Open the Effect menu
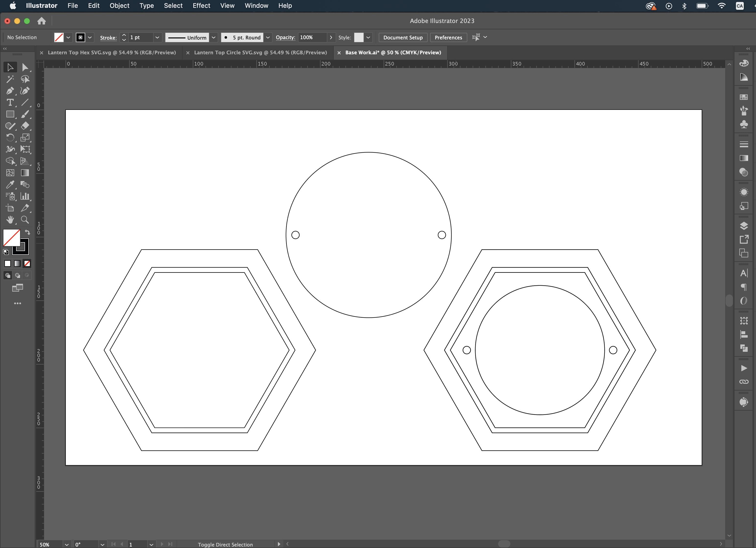The height and width of the screenshot is (548, 756). pos(201,6)
